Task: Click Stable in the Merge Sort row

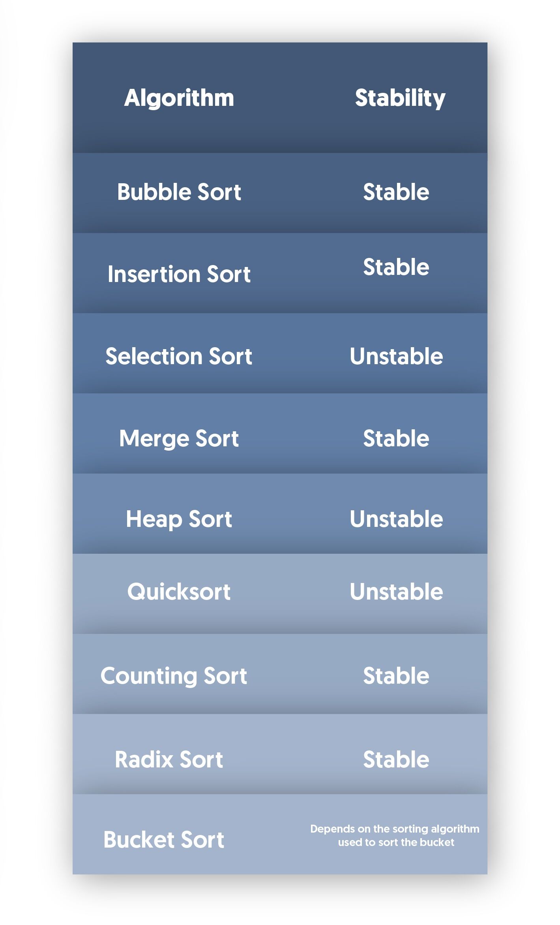Action: pyautogui.click(x=396, y=438)
